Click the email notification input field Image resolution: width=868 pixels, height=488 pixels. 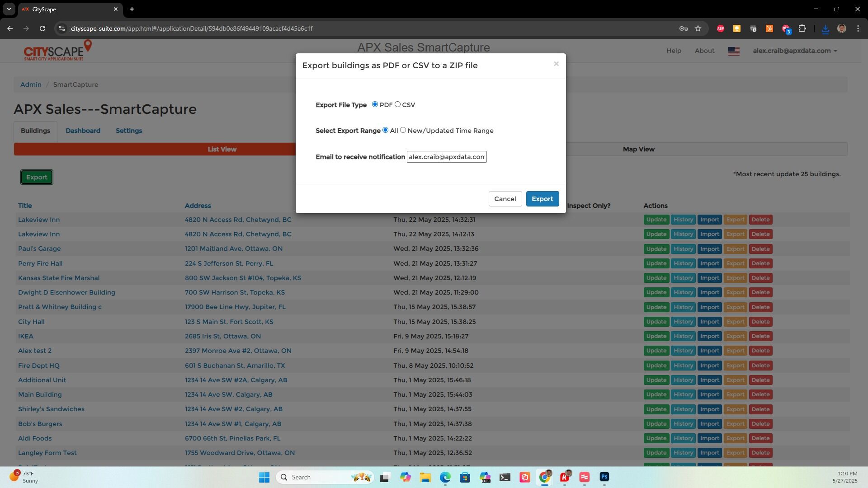coord(447,157)
